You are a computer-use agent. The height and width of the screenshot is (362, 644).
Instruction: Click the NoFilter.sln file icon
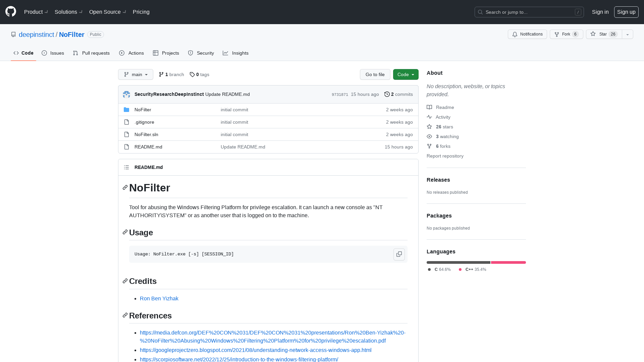126,134
